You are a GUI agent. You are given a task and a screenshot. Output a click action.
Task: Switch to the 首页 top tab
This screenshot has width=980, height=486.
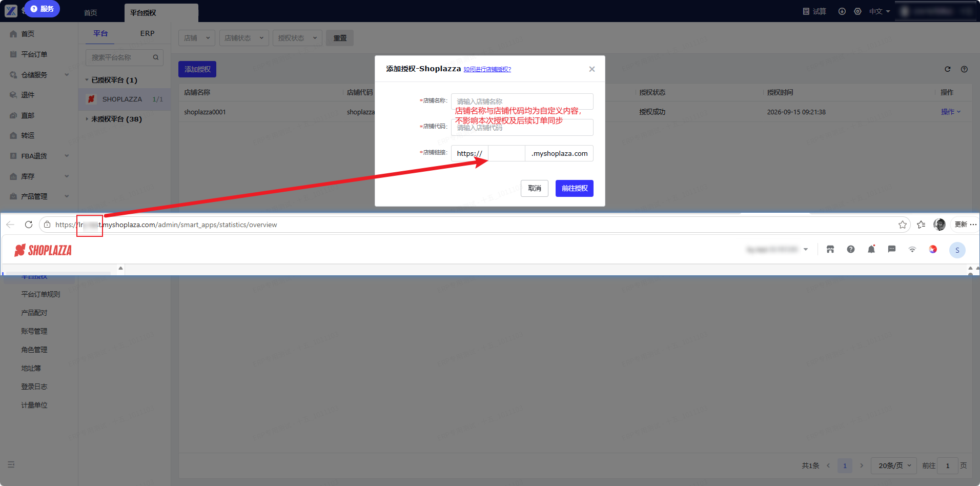pyautogui.click(x=91, y=12)
